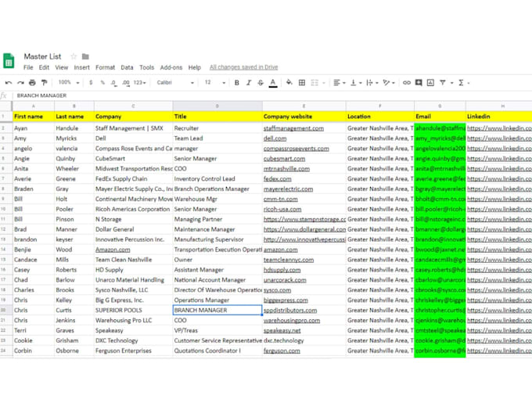The height and width of the screenshot is (399, 532).
Task: Click 'All changes saved in Drive' link
Action: coord(243,67)
